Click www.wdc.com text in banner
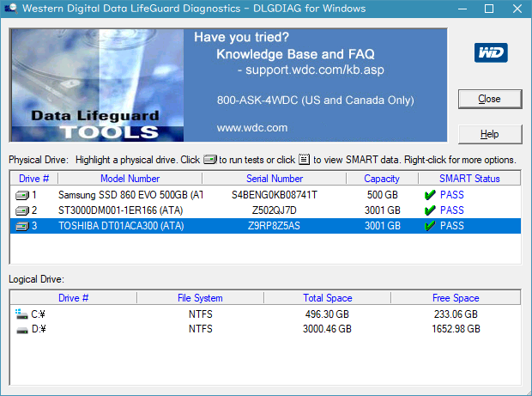The height and width of the screenshot is (396, 532). point(252,128)
